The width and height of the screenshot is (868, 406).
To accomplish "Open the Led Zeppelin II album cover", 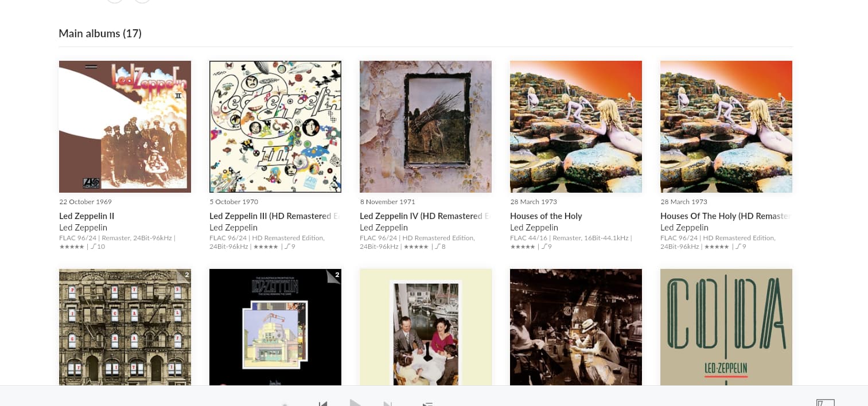I will click(x=125, y=127).
